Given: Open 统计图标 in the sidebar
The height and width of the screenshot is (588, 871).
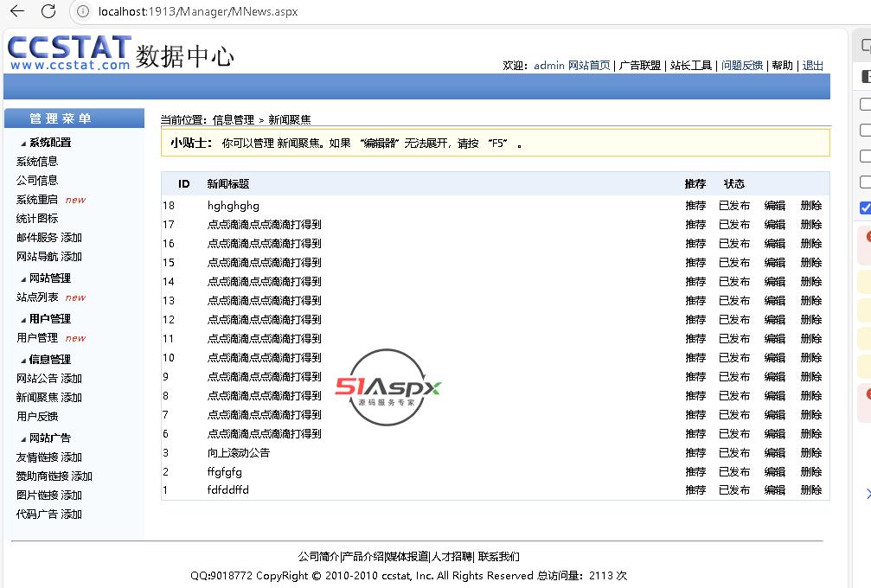Looking at the screenshot, I should [x=37, y=218].
